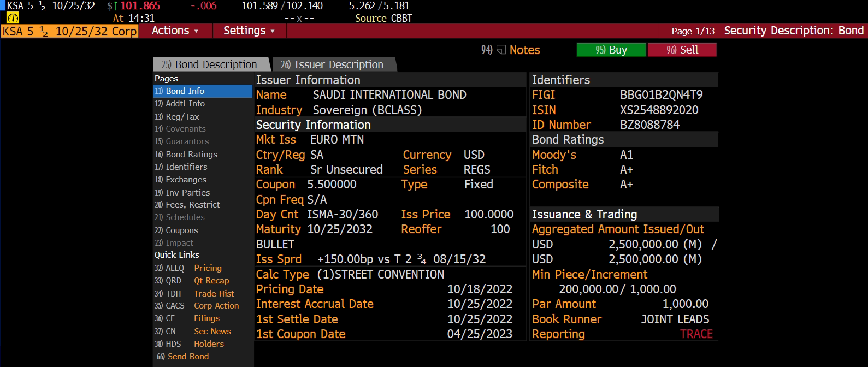Click the Iss Price value 100.0000
Viewport: 868px width, 367px height.
point(489,215)
